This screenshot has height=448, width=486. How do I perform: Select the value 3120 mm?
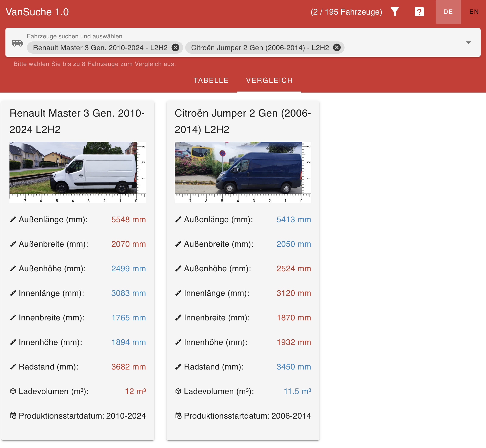294,293
